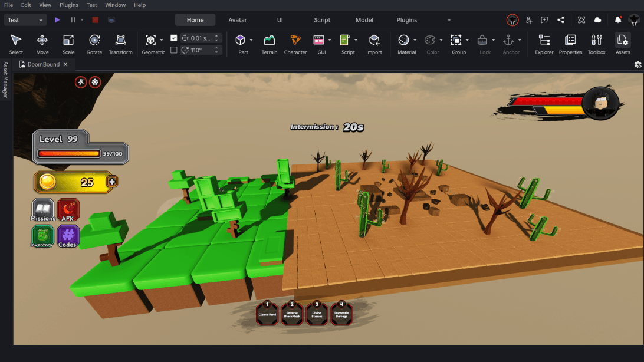Choose the Select tool

[x=16, y=44]
